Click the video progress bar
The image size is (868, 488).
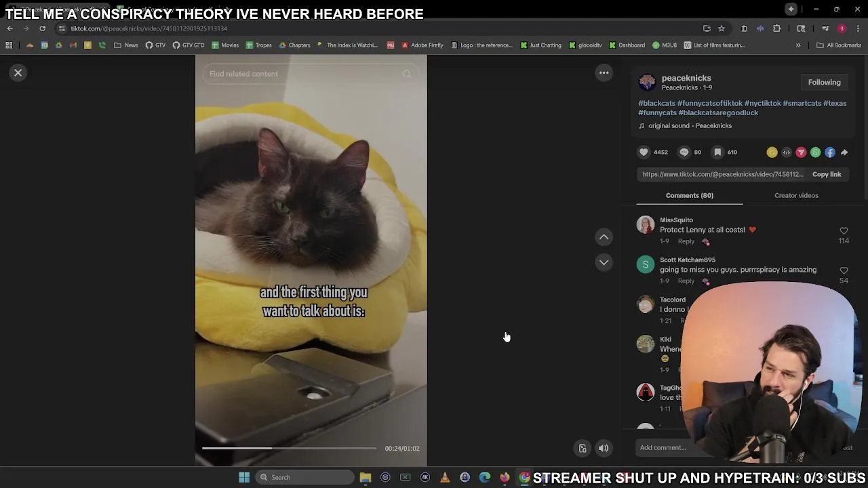289,448
